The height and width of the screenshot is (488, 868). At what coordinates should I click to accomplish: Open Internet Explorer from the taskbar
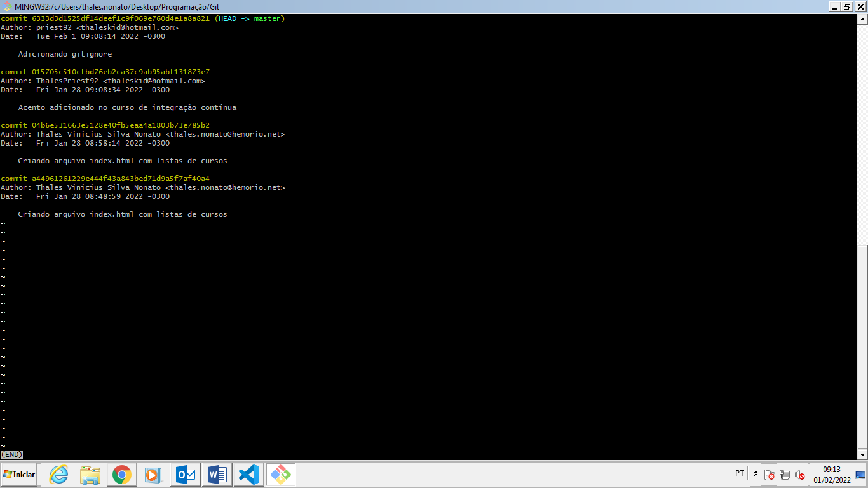pyautogui.click(x=59, y=475)
